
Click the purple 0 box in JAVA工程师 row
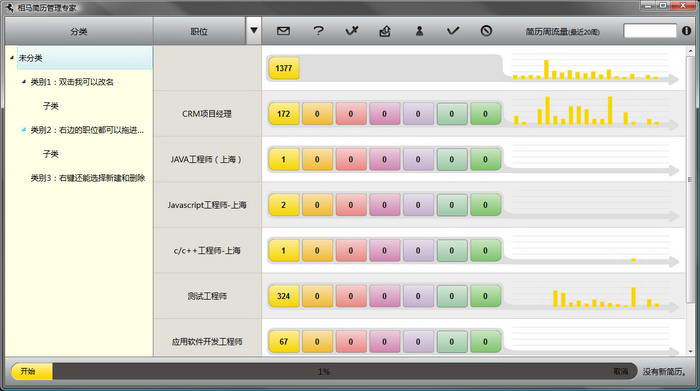tap(418, 159)
